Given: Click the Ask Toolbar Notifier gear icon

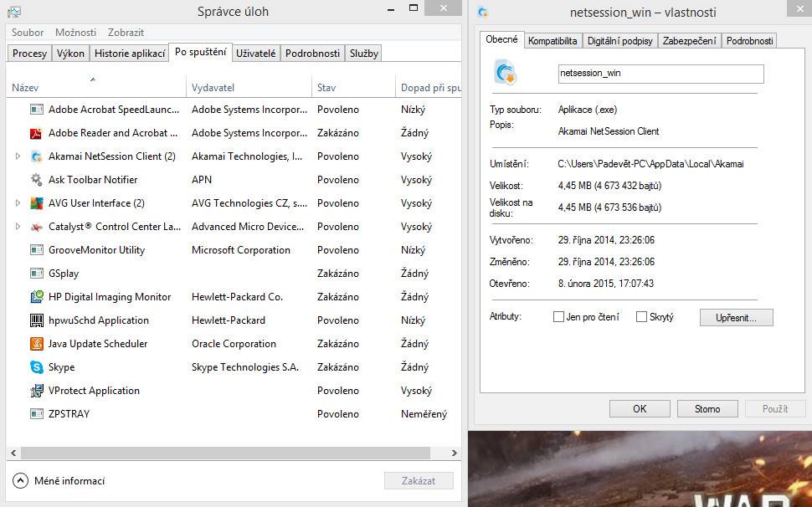Looking at the screenshot, I should (36, 180).
